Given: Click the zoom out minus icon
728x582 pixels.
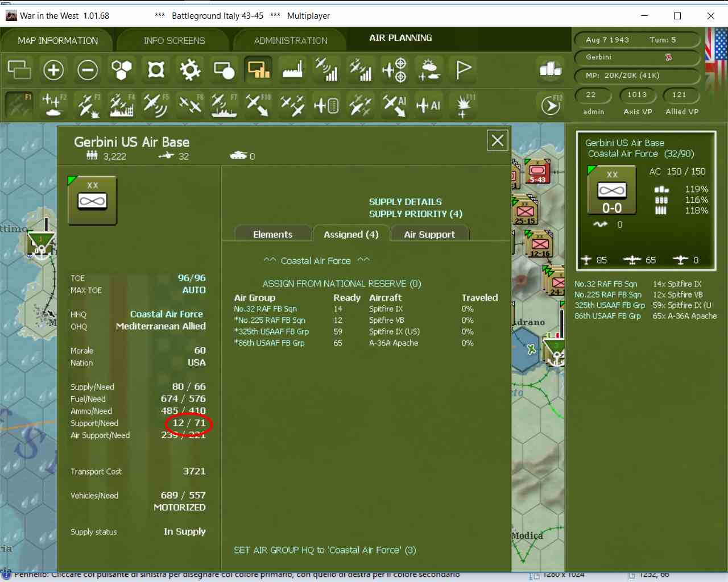Looking at the screenshot, I should point(88,70).
